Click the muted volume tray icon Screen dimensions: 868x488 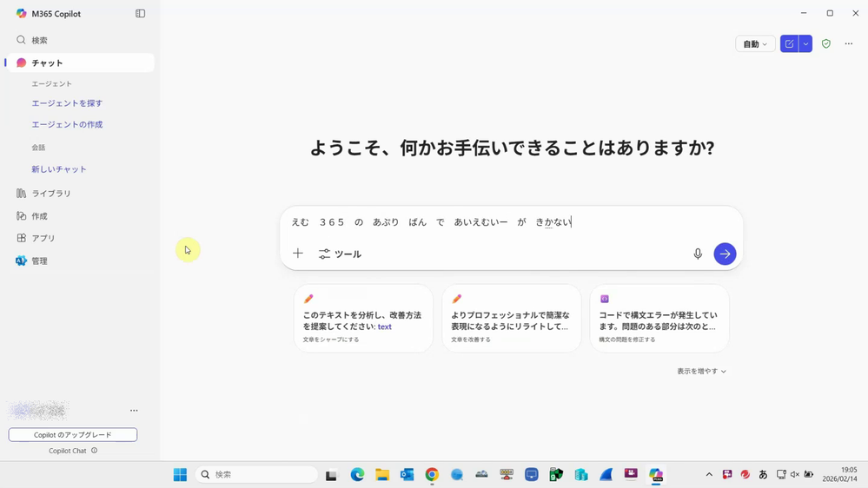(x=795, y=475)
